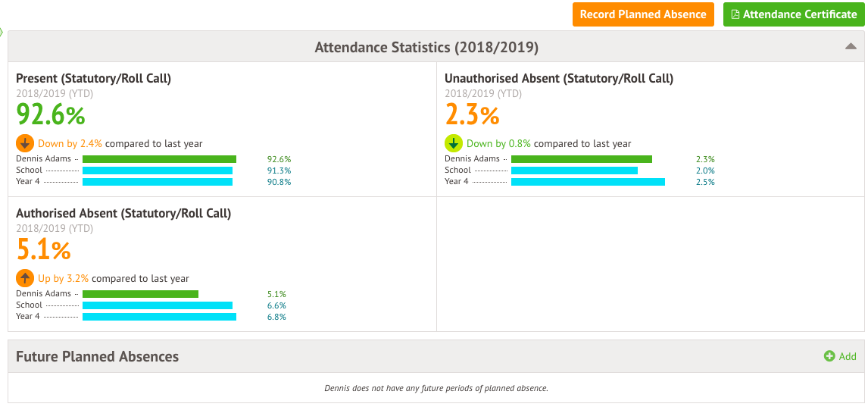Screen dimensions: 868x410
Task: Click Dennis Adams bar under Authorised Absent
Action: pos(140,294)
